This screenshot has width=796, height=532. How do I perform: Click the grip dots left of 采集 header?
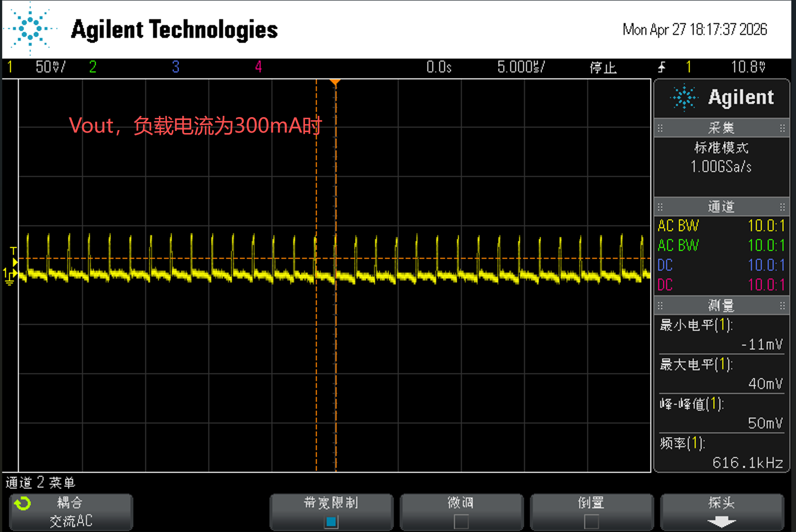[x=660, y=128]
